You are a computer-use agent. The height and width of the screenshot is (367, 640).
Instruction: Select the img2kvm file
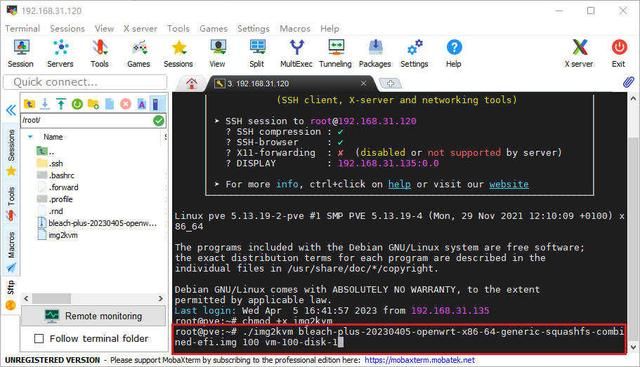pyautogui.click(x=63, y=235)
